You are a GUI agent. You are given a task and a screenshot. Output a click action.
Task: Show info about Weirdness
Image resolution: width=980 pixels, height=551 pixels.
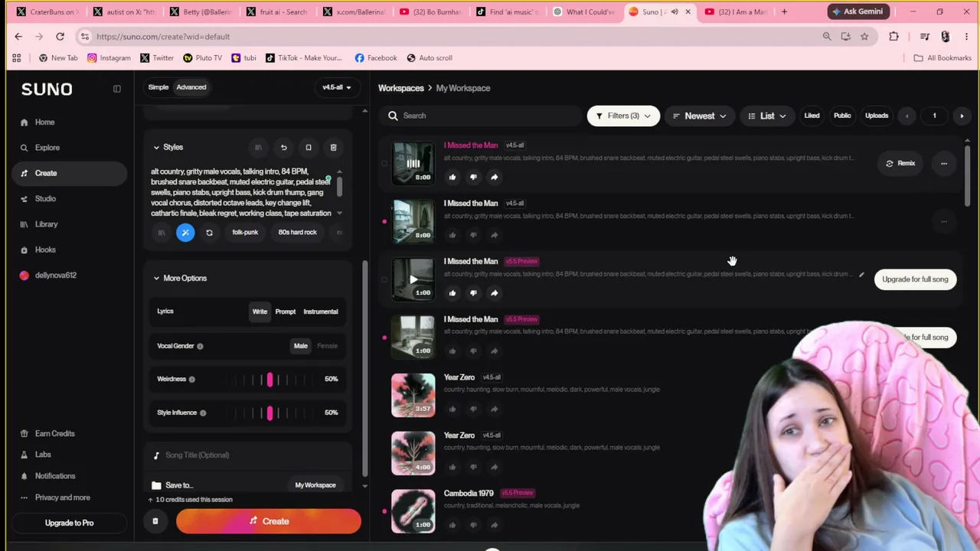pos(191,380)
